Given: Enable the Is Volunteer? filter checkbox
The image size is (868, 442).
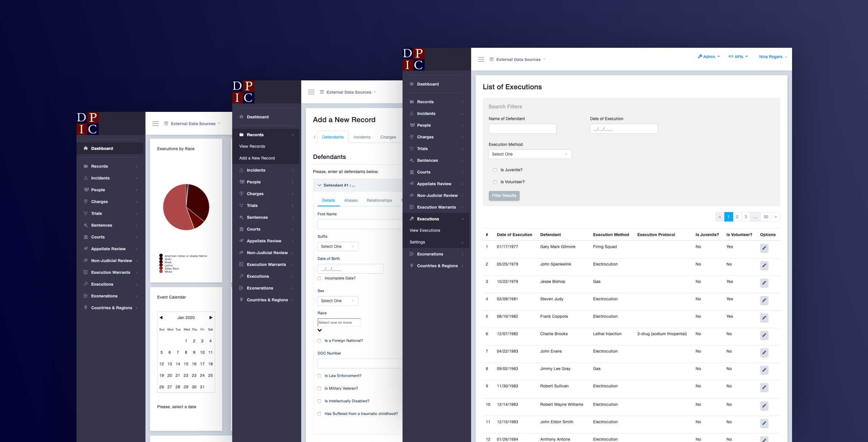Looking at the screenshot, I should tap(495, 182).
